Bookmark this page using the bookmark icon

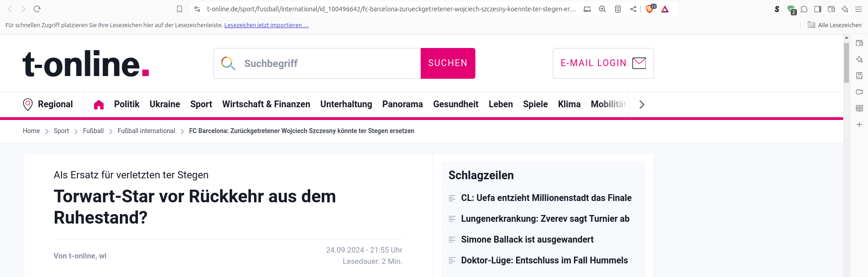[180, 9]
